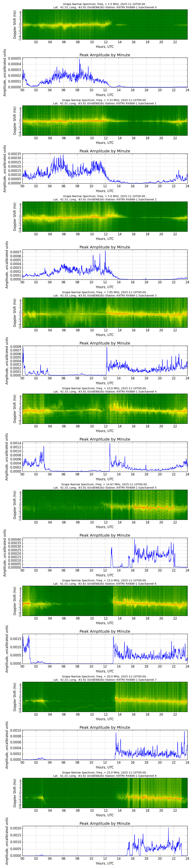Click the station line ending 'Subchannel 0'
The image size is (193, 868).
105,7
